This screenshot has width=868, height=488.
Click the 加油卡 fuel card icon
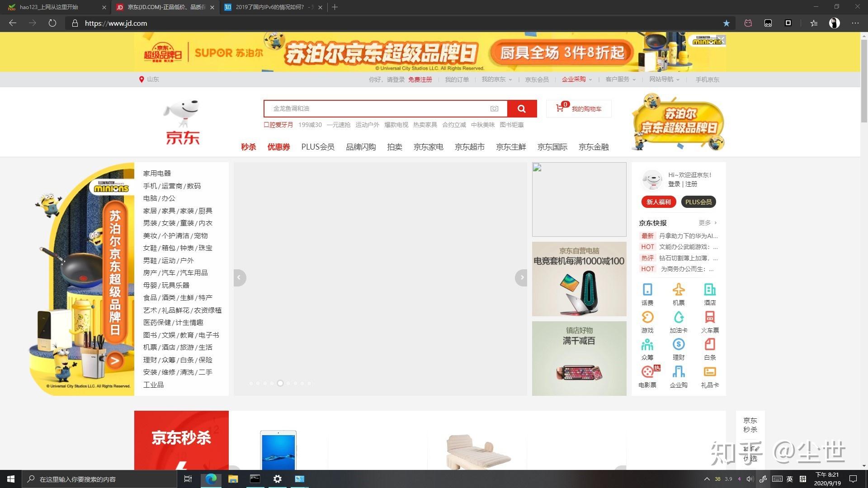click(x=678, y=317)
